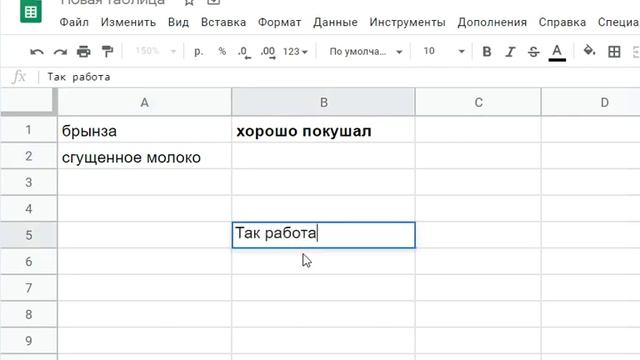The image size is (640, 360).
Task: Select row 4 header
Action: point(29,209)
